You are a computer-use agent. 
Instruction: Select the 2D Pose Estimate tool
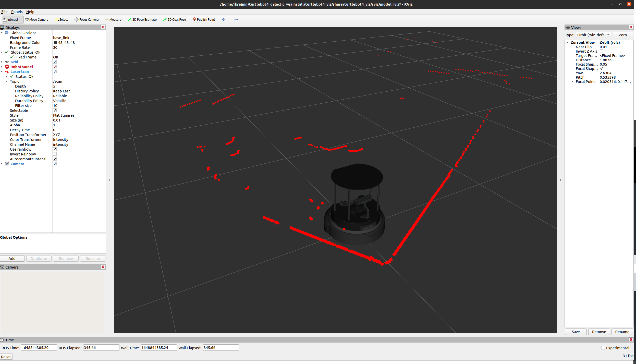click(142, 19)
